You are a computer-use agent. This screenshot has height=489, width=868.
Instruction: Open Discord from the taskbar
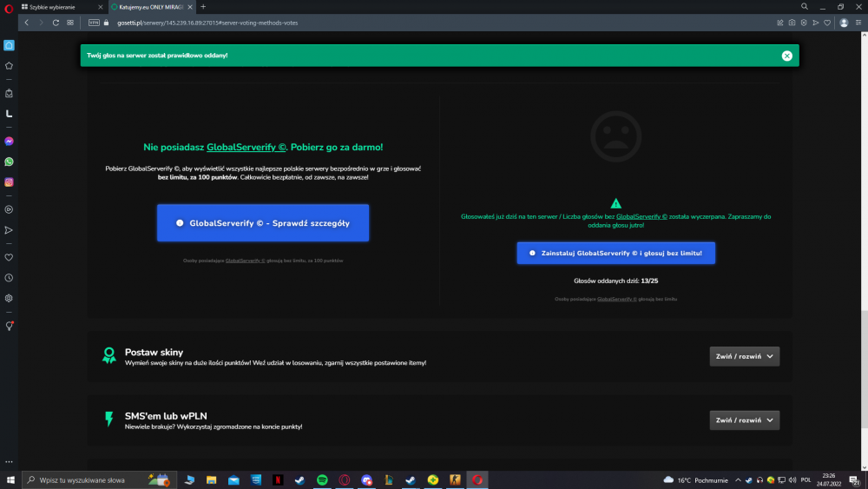click(366, 480)
